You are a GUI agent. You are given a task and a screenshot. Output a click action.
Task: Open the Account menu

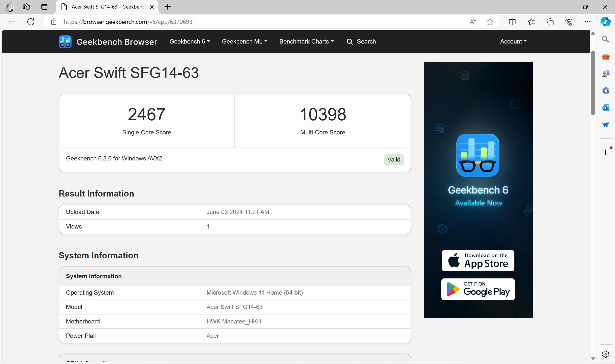513,41
